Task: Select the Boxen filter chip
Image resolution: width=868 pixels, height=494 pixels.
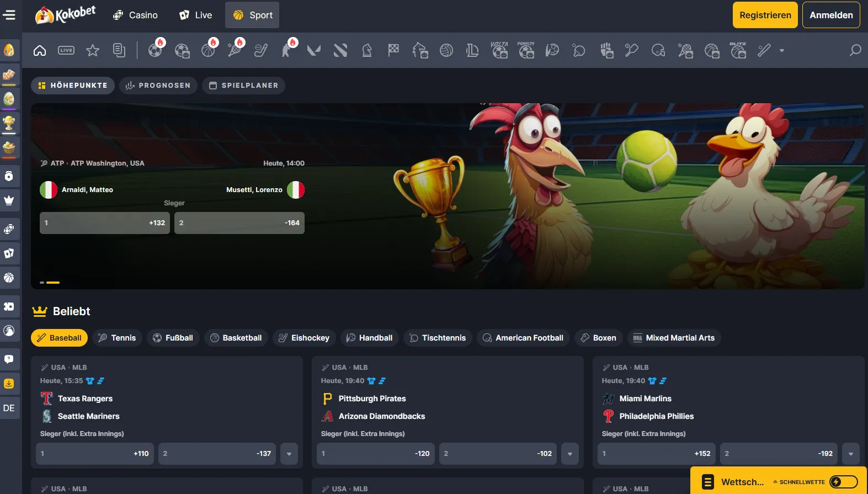Action: pyautogui.click(x=599, y=338)
